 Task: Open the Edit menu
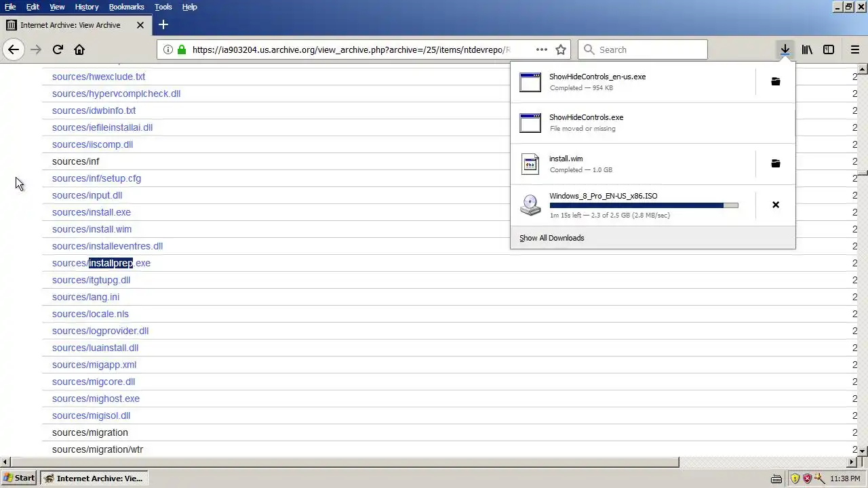click(33, 7)
